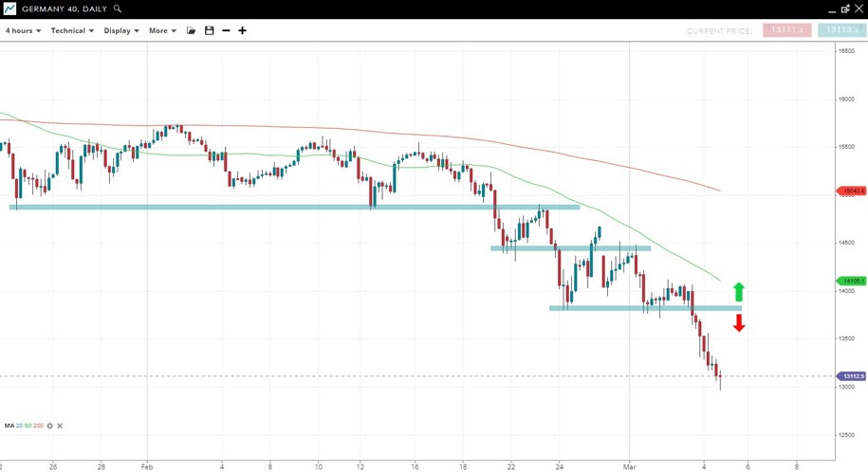This screenshot has height=472, width=868.
Task: Save chart with the floppy disk icon
Action: coord(210,30)
